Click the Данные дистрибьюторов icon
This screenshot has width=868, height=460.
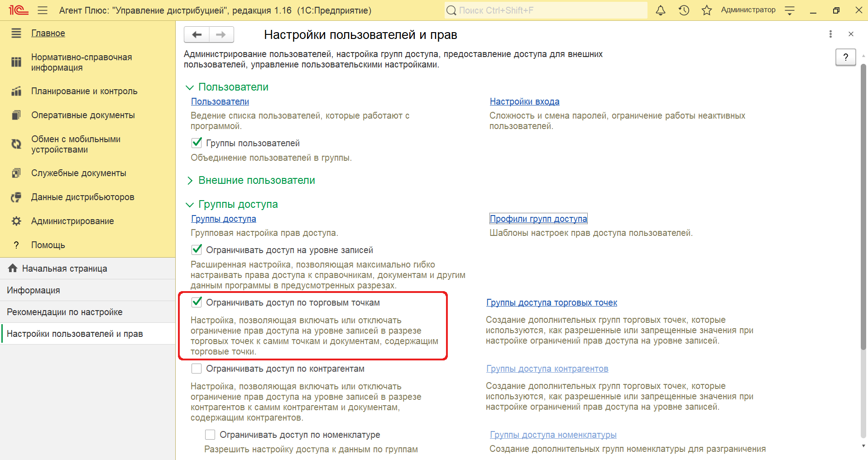[x=16, y=197]
